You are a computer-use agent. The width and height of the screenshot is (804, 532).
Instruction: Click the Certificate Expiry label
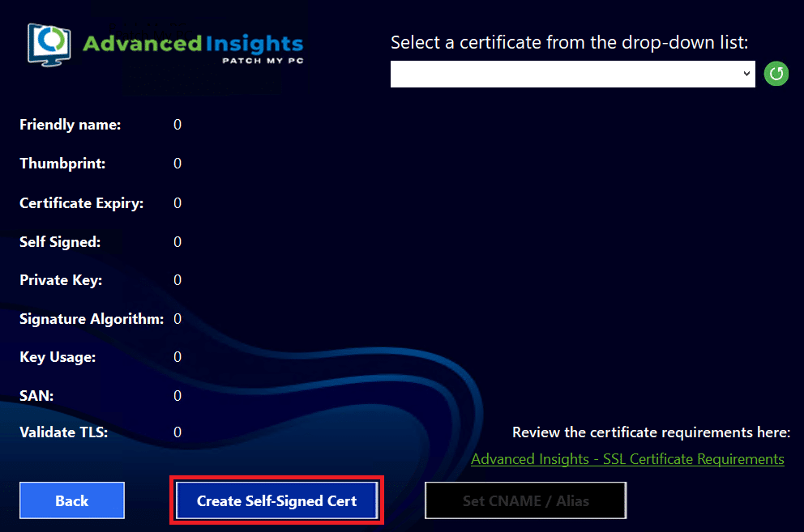coord(81,202)
